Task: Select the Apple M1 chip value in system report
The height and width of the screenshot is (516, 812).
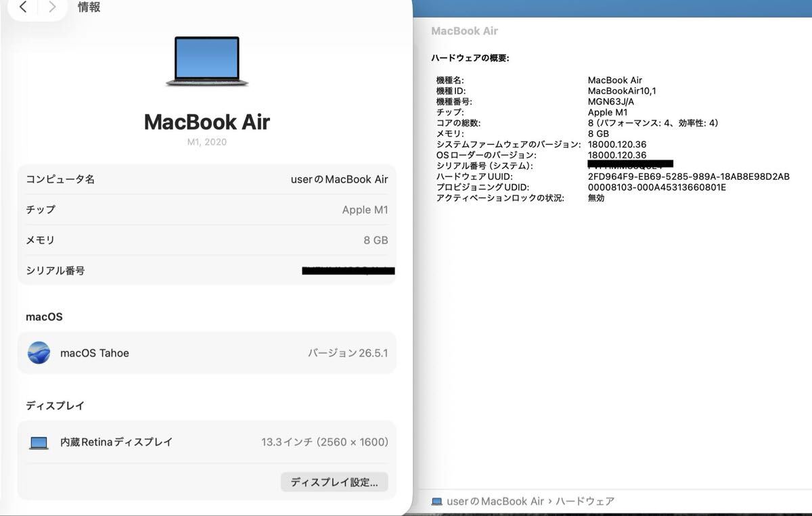Action: point(608,112)
